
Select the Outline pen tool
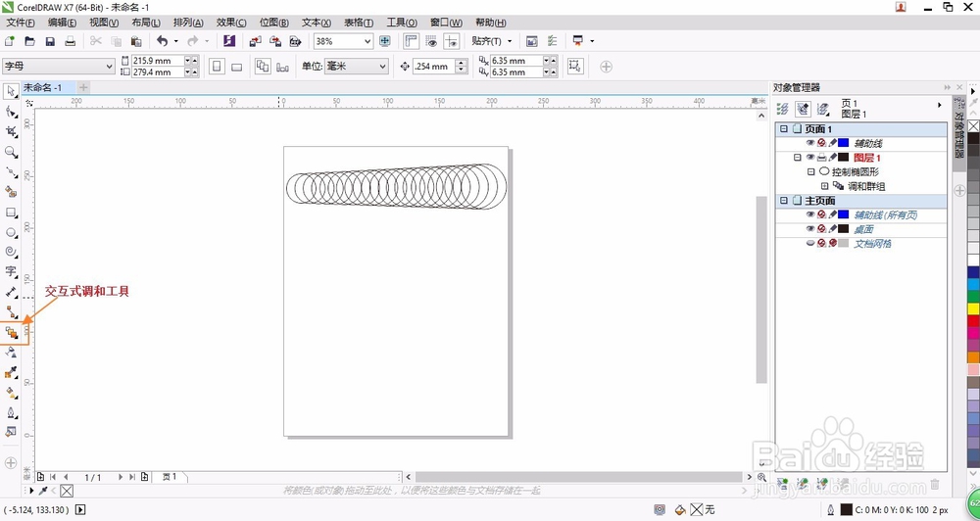point(11,413)
